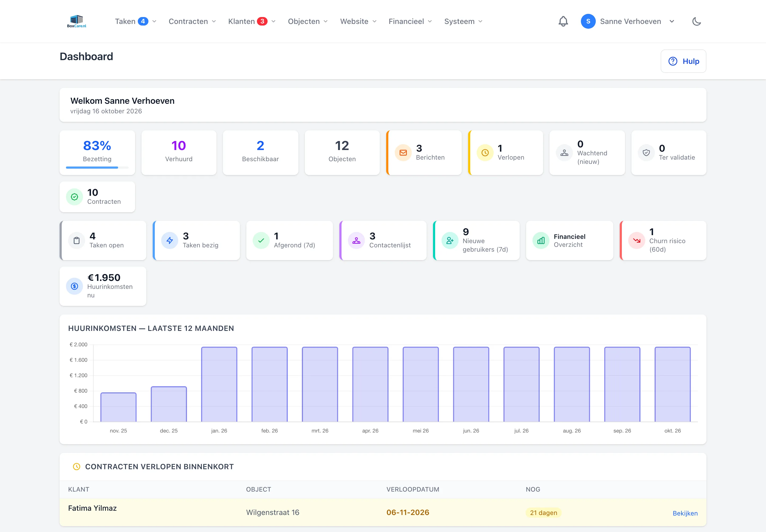
Task: Click the Wachtend (nieuw) people icon
Action: (x=564, y=153)
